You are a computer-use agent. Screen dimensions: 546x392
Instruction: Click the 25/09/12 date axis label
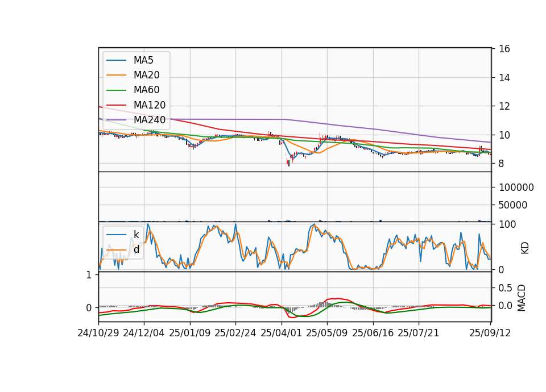click(x=490, y=333)
